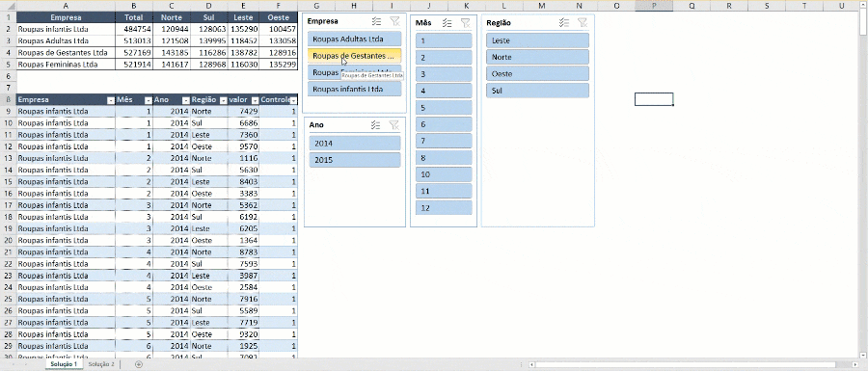Viewport: 868px width, 371px height.
Task: Select month 10 in Mês slicer
Action: [444, 174]
